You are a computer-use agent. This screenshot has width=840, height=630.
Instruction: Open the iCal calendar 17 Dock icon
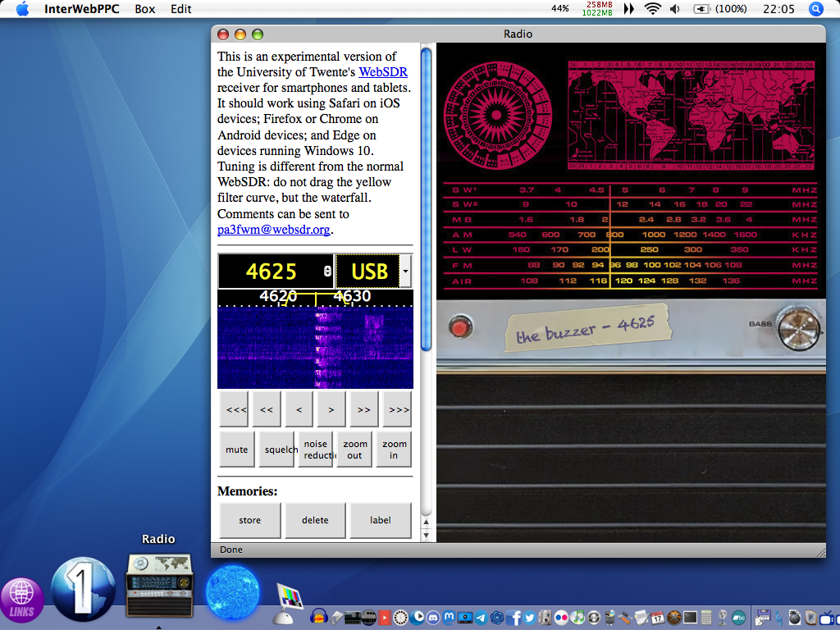click(x=658, y=618)
